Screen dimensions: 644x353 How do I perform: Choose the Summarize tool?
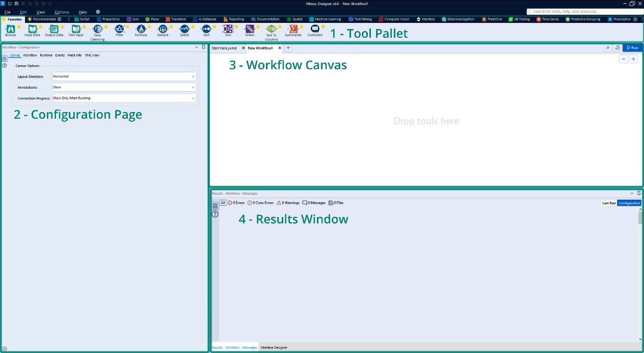pyautogui.click(x=293, y=29)
